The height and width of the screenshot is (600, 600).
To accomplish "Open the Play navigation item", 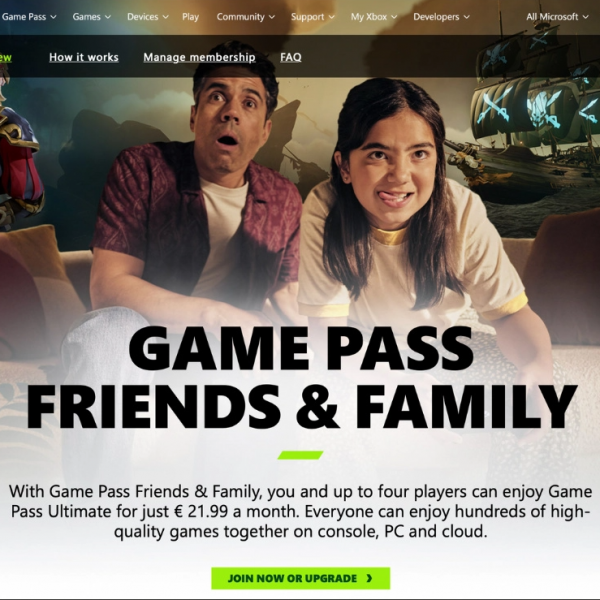I will tap(190, 17).
